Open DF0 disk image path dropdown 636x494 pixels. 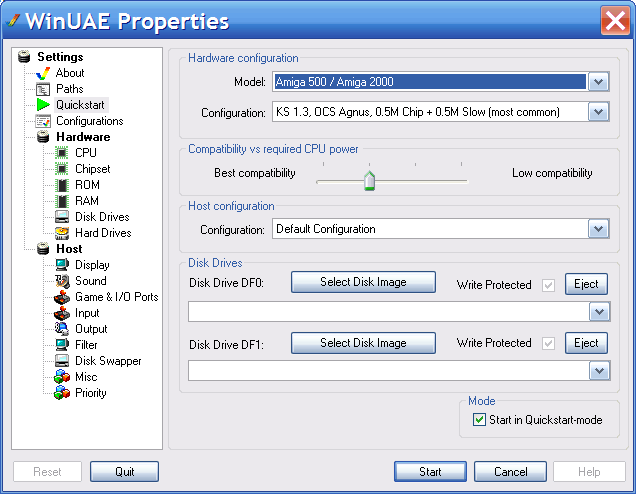(x=599, y=312)
